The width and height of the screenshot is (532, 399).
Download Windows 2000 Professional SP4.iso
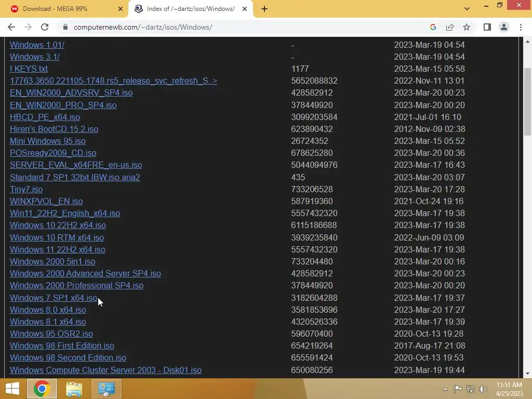(76, 285)
